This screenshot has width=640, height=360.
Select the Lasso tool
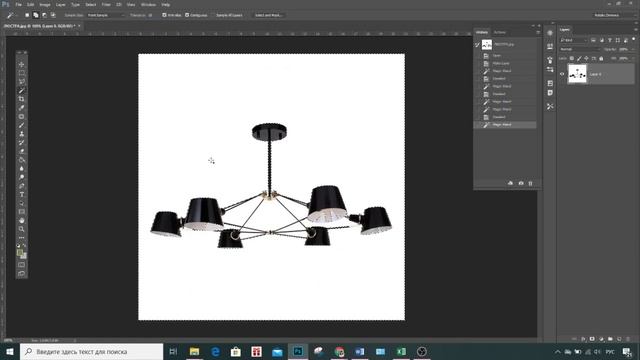point(22,82)
